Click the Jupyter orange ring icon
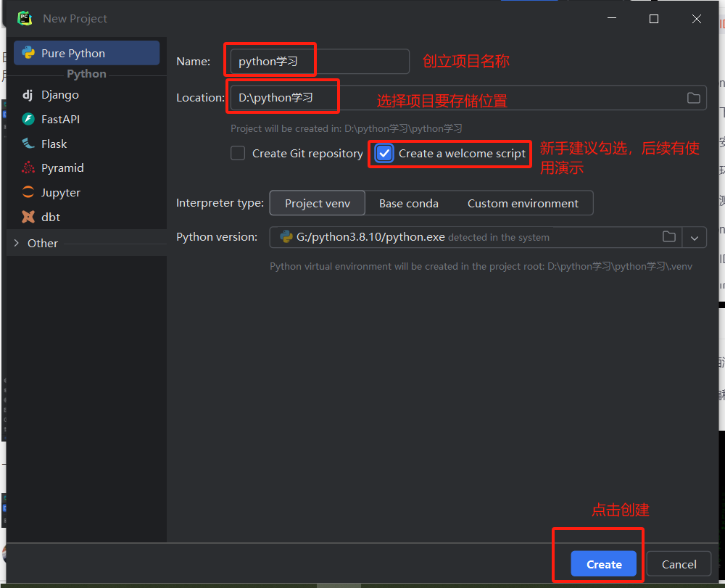 [x=28, y=192]
